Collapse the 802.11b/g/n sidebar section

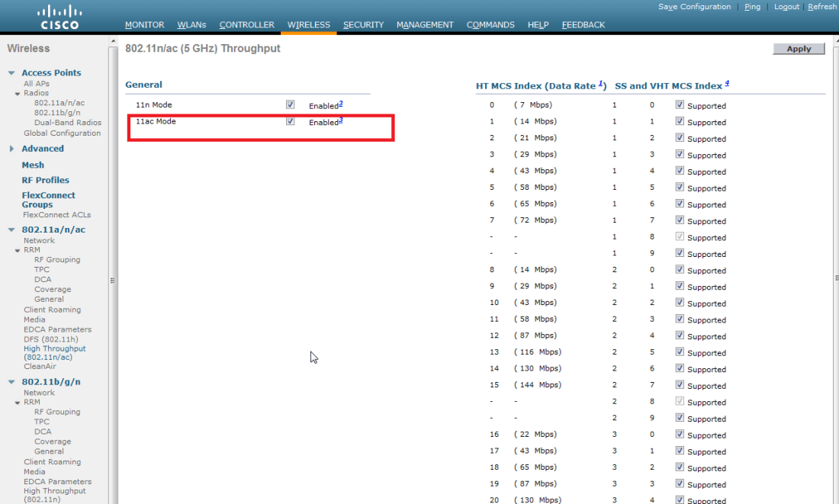11,382
